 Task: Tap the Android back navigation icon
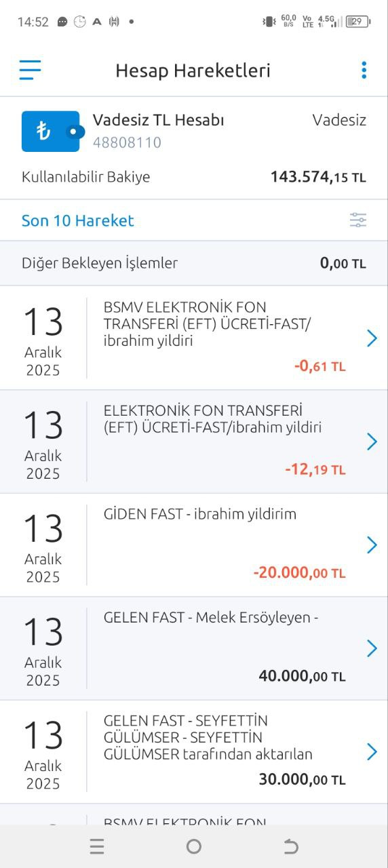(291, 846)
